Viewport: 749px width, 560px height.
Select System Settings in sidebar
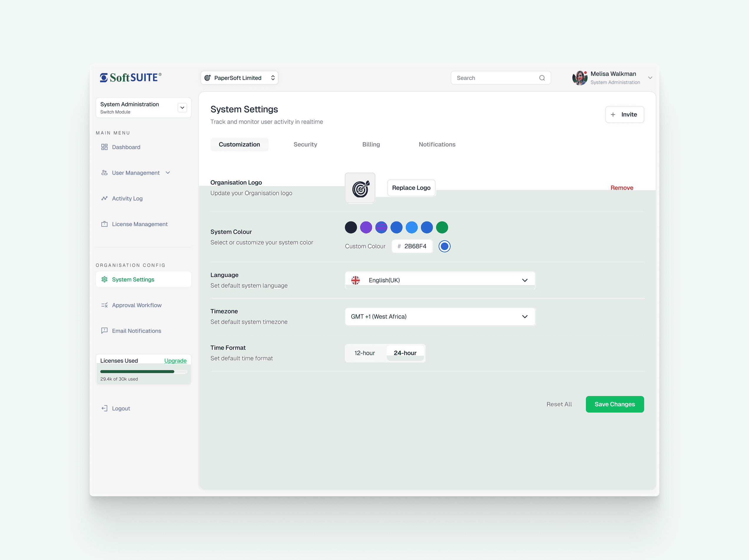143,279
